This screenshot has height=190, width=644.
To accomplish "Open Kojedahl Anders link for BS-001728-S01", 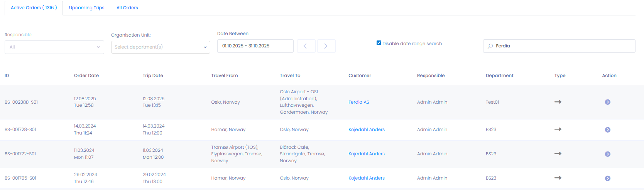I will 366,129.
